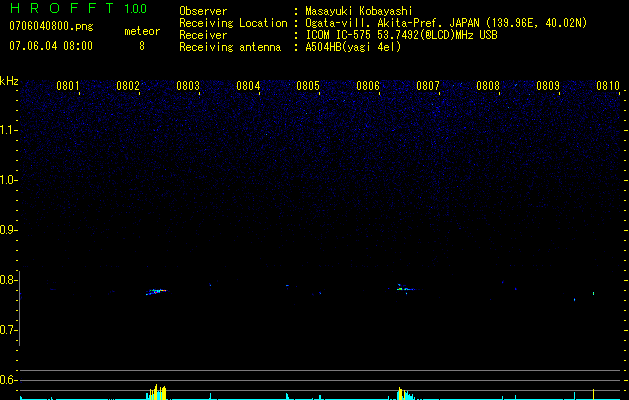
Task: Click the kHz axis unit label
Action: [x=9, y=81]
